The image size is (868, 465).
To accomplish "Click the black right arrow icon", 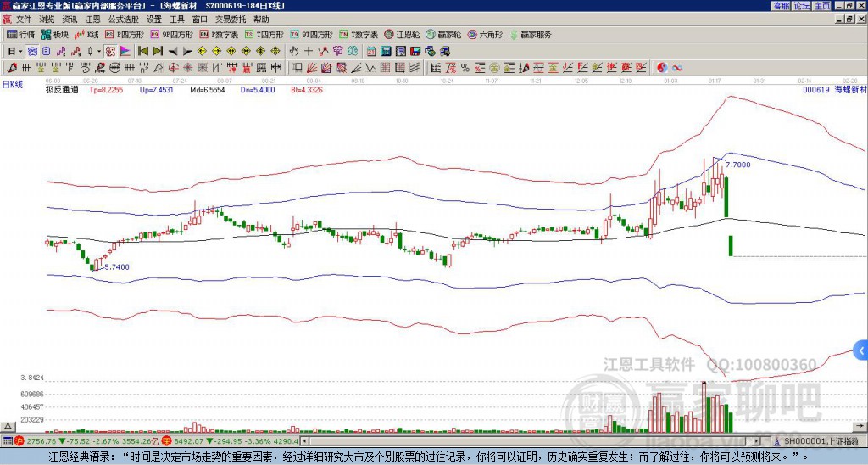I will pyautogui.click(x=187, y=52).
